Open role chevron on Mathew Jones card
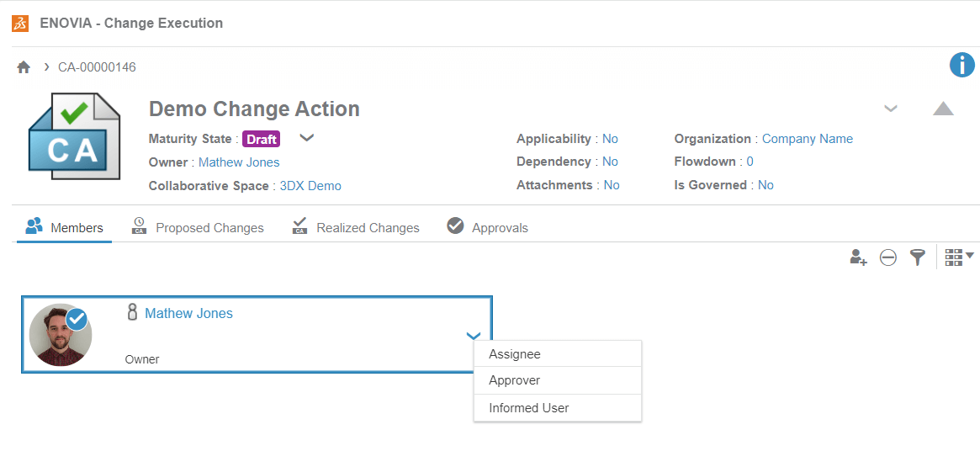The image size is (980, 451). coord(474,336)
